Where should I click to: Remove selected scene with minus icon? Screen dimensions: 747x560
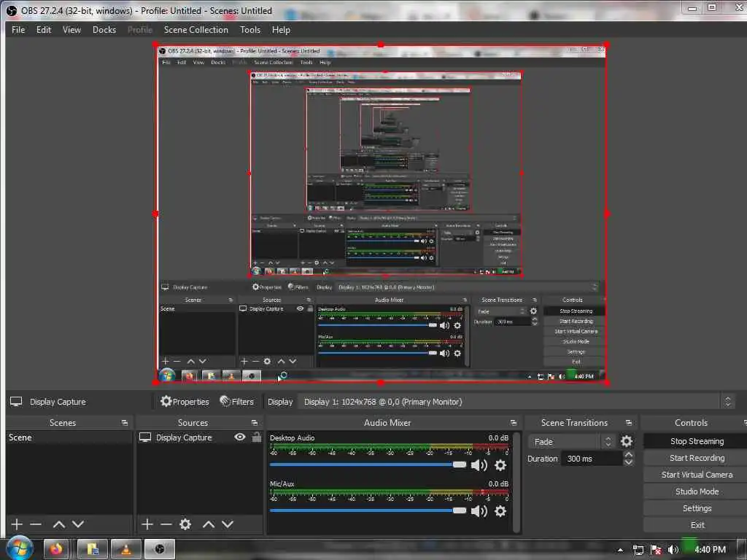[x=36, y=524]
